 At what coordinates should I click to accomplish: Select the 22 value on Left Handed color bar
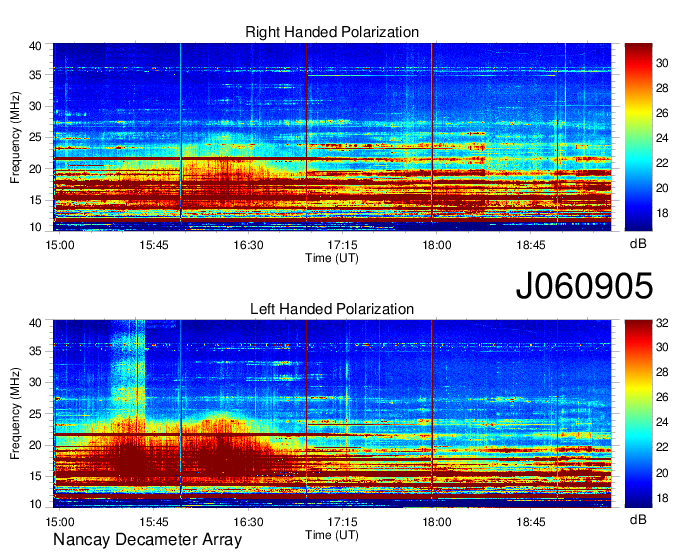tap(662, 447)
